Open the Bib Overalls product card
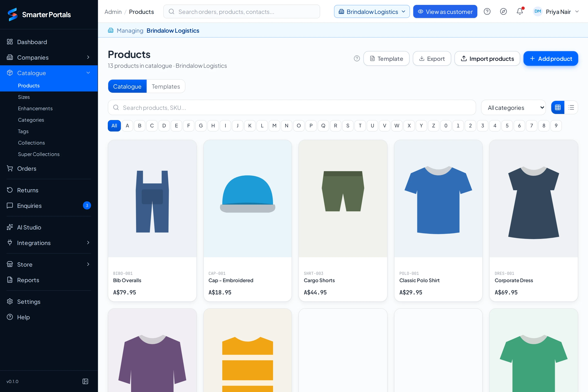The height and width of the screenshot is (392, 588). pyautogui.click(x=152, y=220)
